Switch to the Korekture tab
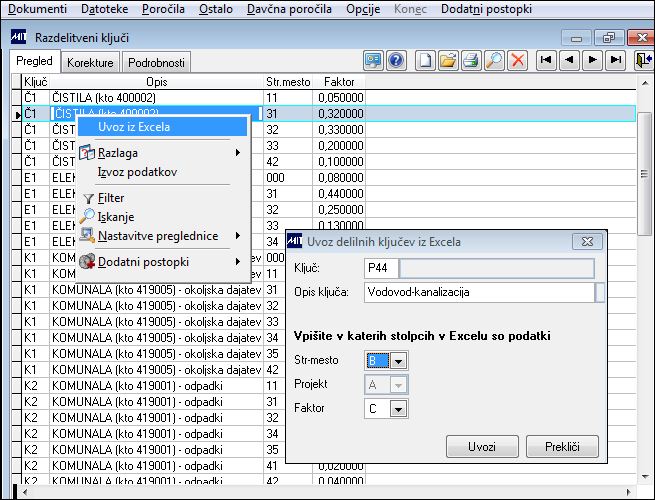 coord(90,63)
